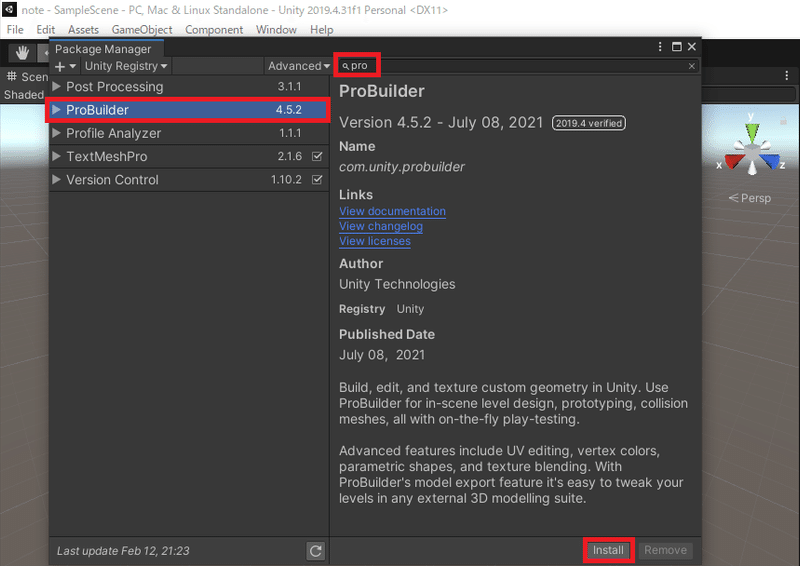Open the View changelog link
This screenshot has height=566, width=800.
[x=381, y=226]
